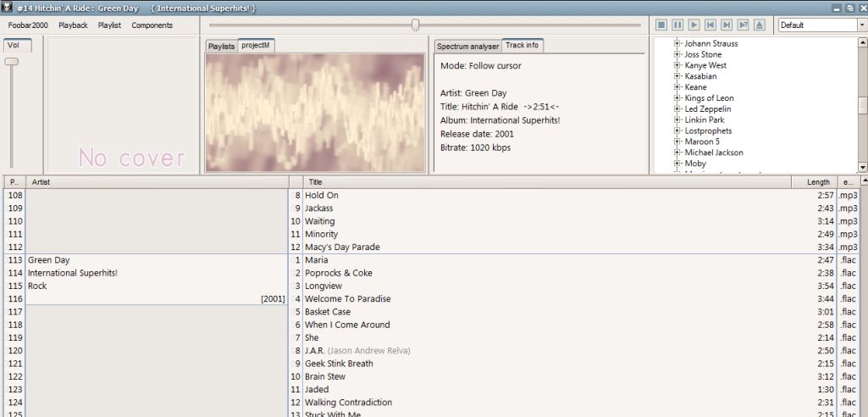
Task: Click the Play button
Action: tap(694, 25)
